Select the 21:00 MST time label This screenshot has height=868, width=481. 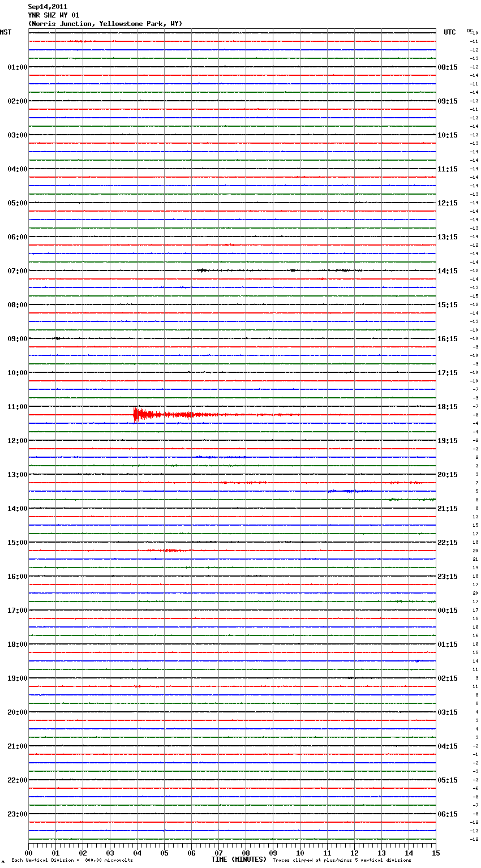click(x=17, y=746)
